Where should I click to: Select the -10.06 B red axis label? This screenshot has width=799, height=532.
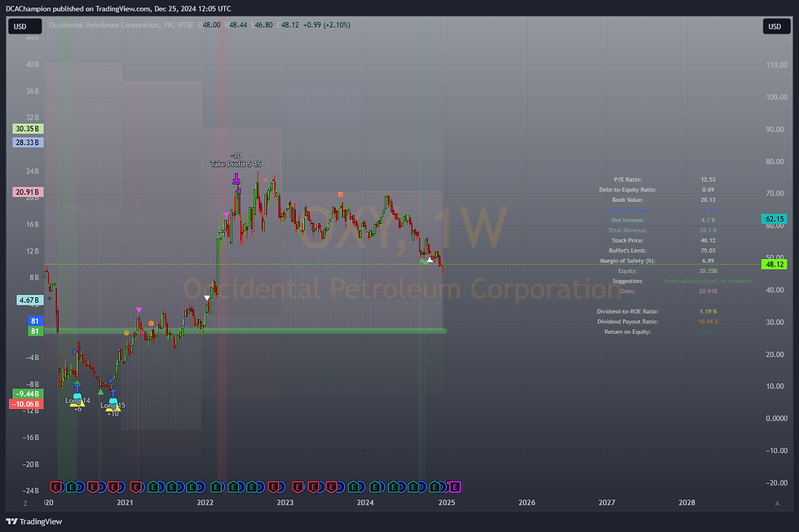pyautogui.click(x=26, y=404)
